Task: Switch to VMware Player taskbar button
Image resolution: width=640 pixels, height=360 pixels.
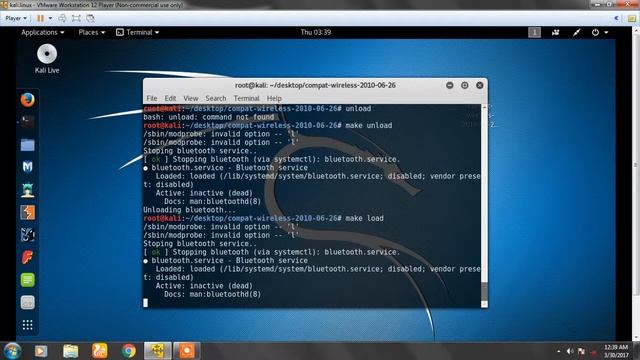Action: click(x=158, y=351)
